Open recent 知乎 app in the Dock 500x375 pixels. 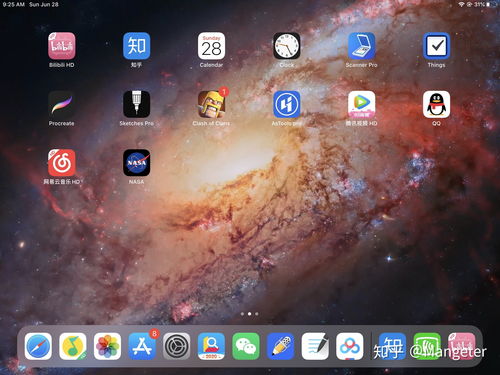pos(393,346)
